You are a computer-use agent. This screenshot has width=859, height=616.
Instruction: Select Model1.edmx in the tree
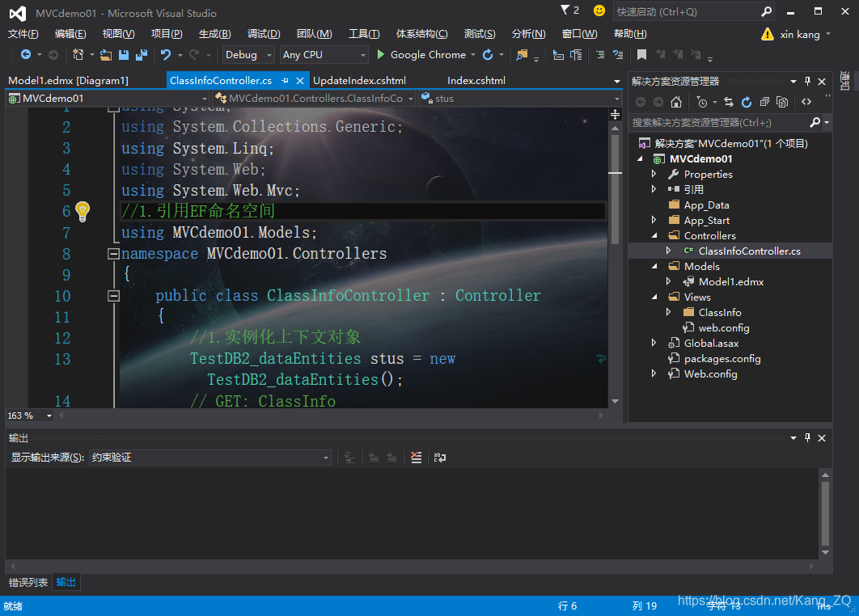tap(731, 281)
